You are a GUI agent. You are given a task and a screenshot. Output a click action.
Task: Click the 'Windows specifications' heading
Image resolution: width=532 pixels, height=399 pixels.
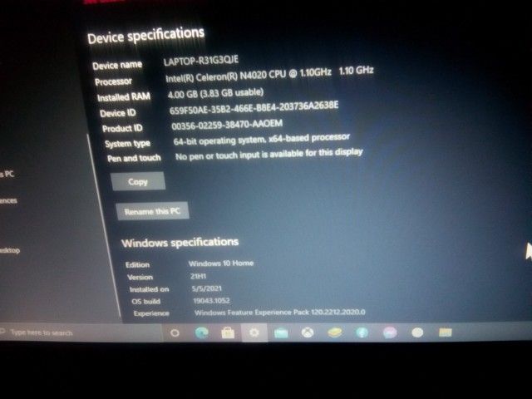[x=180, y=242]
